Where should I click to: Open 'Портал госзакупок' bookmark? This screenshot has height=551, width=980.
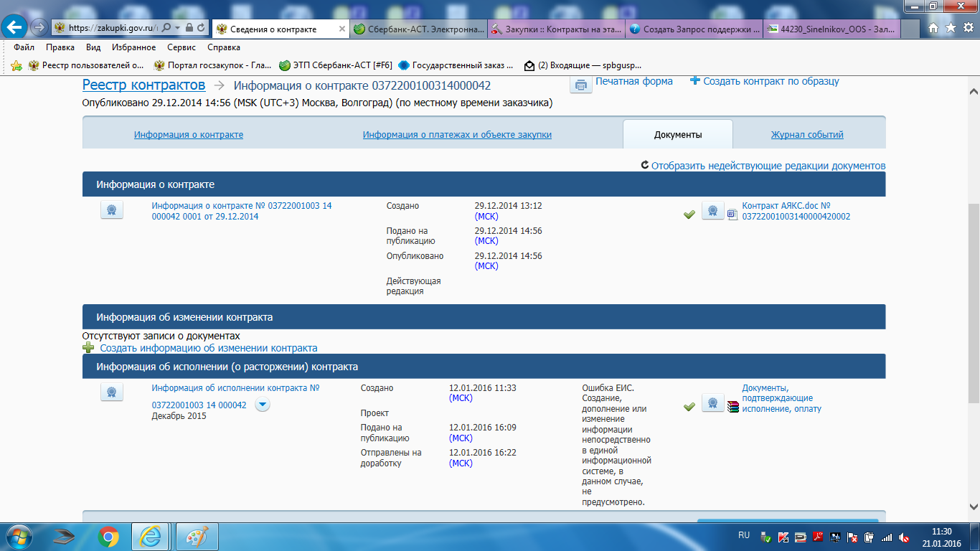point(213,65)
